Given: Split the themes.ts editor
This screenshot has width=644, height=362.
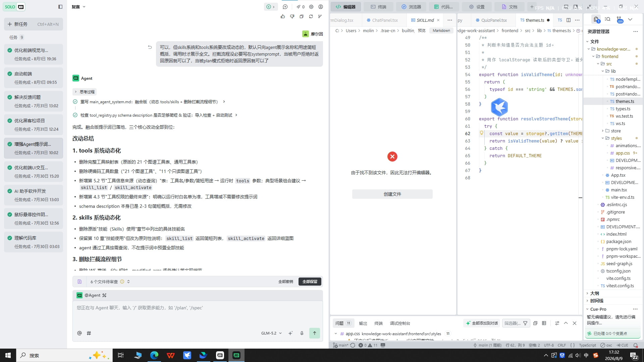Looking at the screenshot, I should (569, 20).
